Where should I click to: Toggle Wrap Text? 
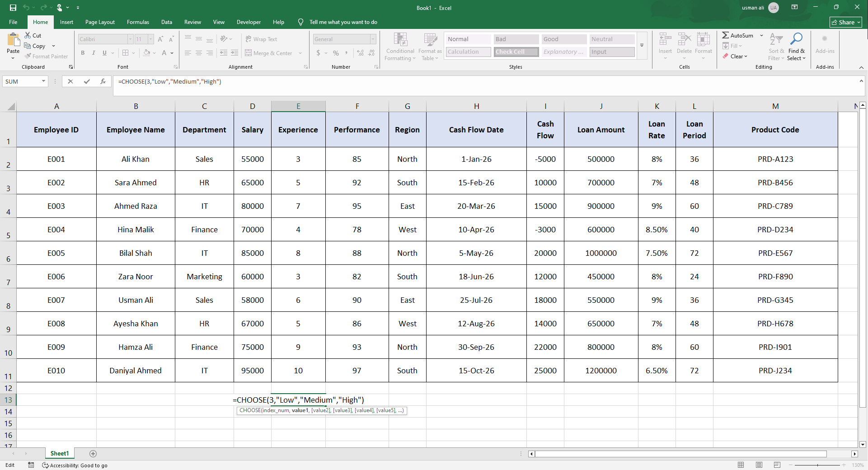click(261, 39)
